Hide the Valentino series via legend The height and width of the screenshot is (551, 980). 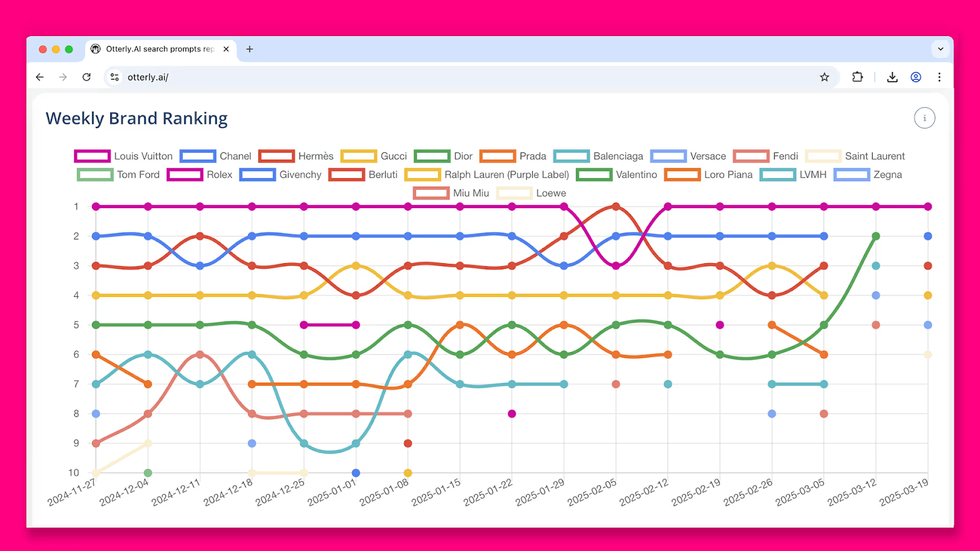click(617, 174)
